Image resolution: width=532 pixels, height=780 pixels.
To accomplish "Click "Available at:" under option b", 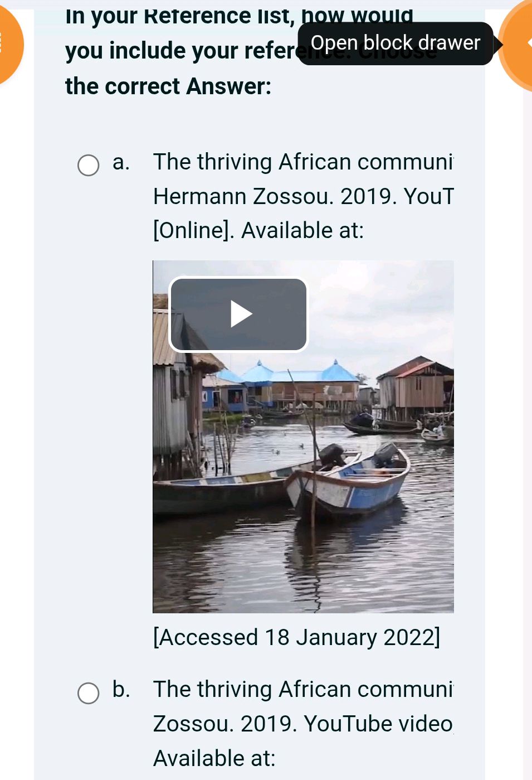I will 214,758.
